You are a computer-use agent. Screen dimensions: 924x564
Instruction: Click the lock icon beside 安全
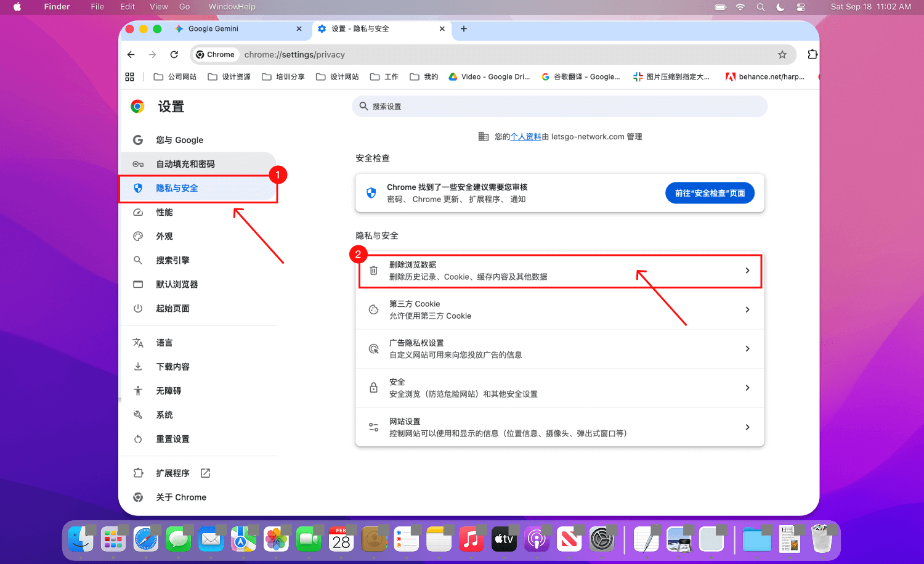coord(373,388)
